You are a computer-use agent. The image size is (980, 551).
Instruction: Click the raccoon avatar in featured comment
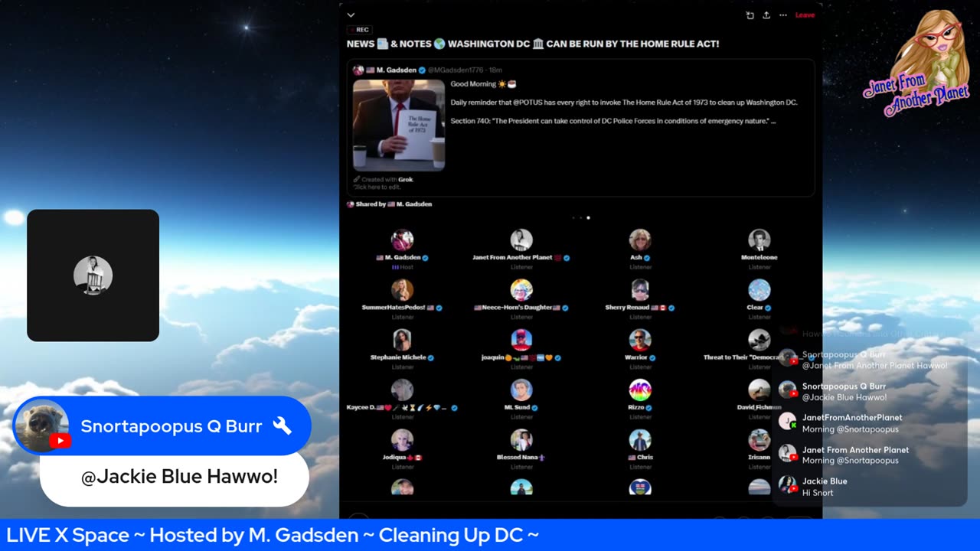click(x=43, y=425)
